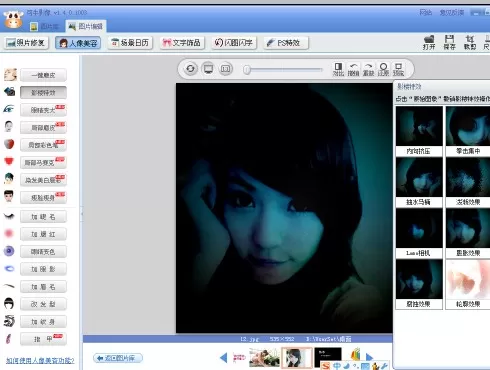The height and width of the screenshot is (370, 490).
Task: Click the 返回图片库 back button
Action: [x=118, y=358]
